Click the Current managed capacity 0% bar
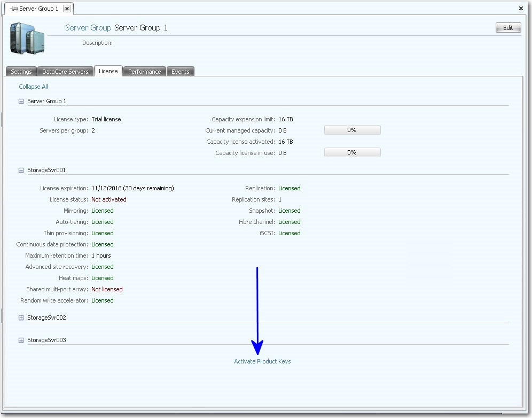The width and height of the screenshot is (532, 418). pos(352,130)
